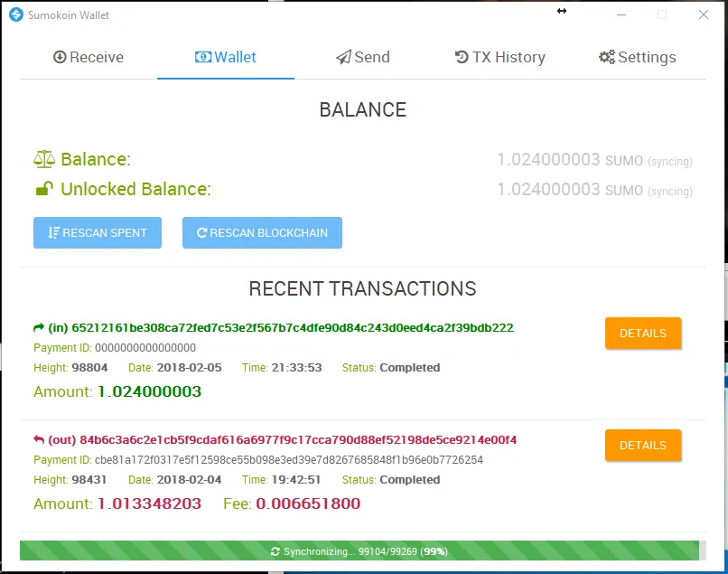The height and width of the screenshot is (574, 728).
Task: Click time 19:42:51
Action: 296,480
